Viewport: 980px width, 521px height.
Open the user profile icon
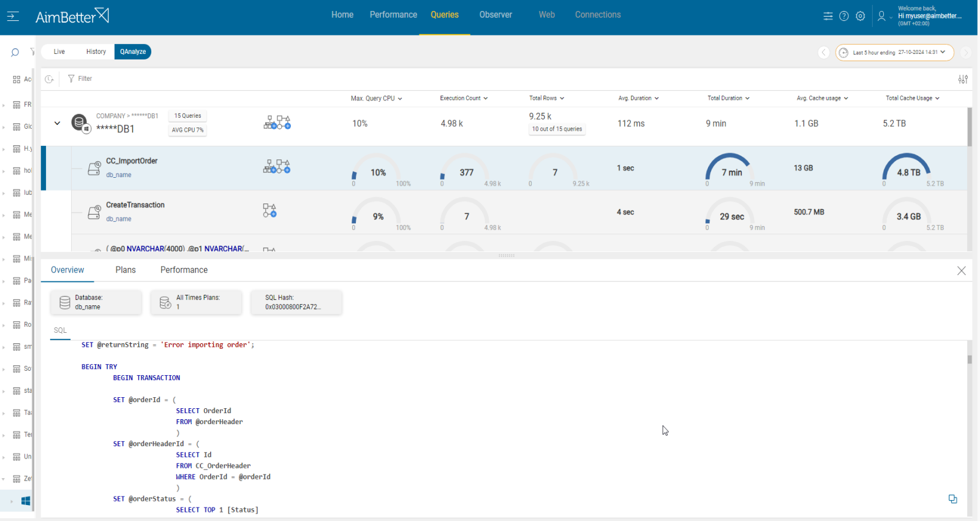click(881, 17)
